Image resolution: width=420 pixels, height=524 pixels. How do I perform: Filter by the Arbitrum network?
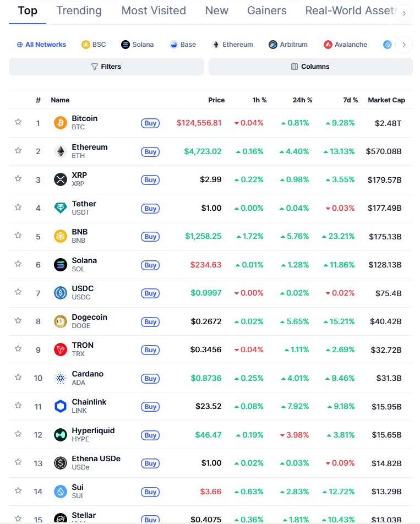pyautogui.click(x=288, y=45)
